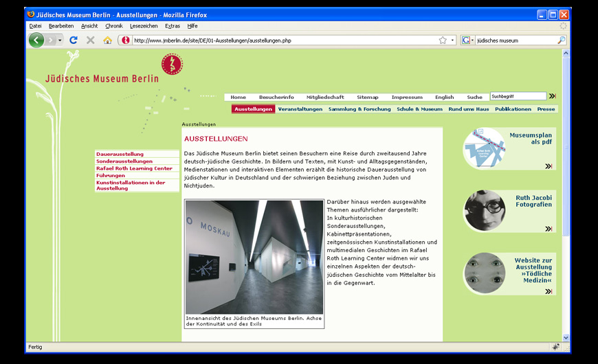The width and height of the screenshot is (598, 364).
Task: Click the Museumsplan map thumbnail
Action: click(x=484, y=148)
